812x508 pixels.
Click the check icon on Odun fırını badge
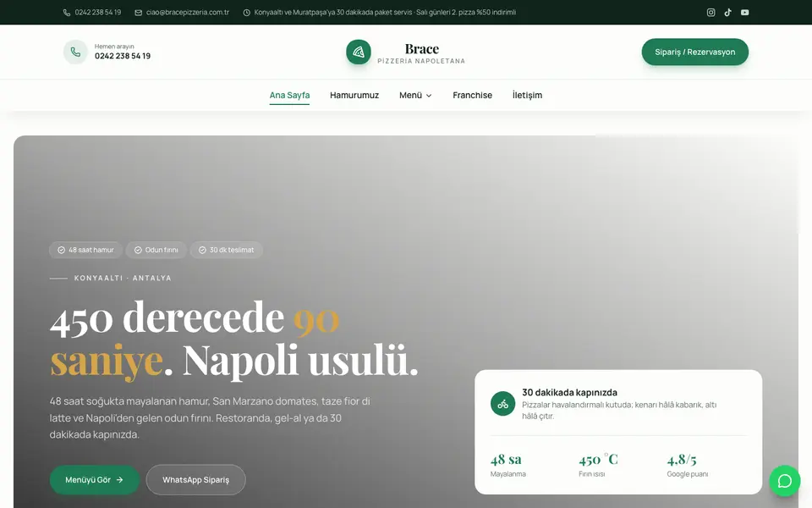pos(138,250)
